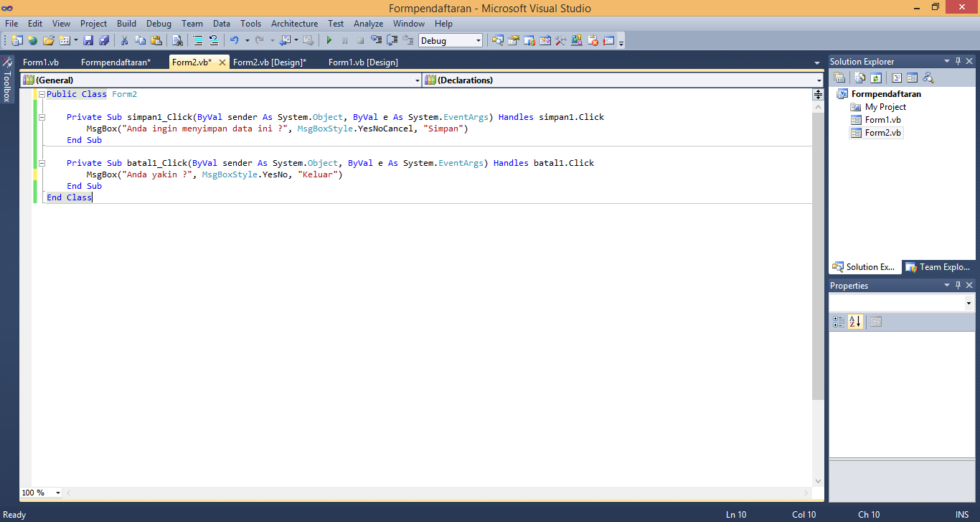Click the Cut toolbar icon
This screenshot has width=980, height=522.
coord(124,40)
